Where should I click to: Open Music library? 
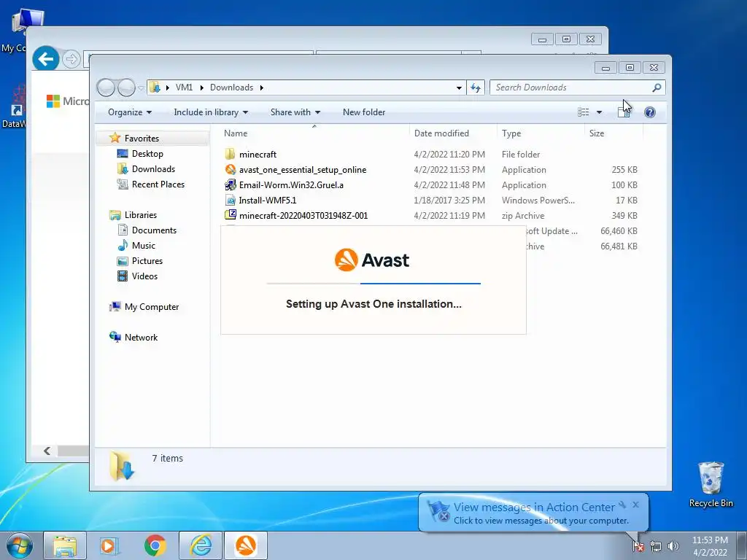[x=144, y=245]
